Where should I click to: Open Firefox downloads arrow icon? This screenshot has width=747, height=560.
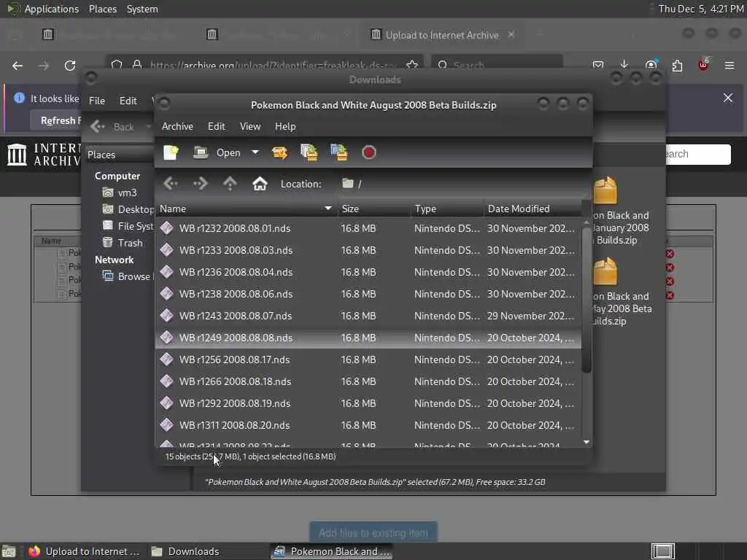click(x=624, y=65)
